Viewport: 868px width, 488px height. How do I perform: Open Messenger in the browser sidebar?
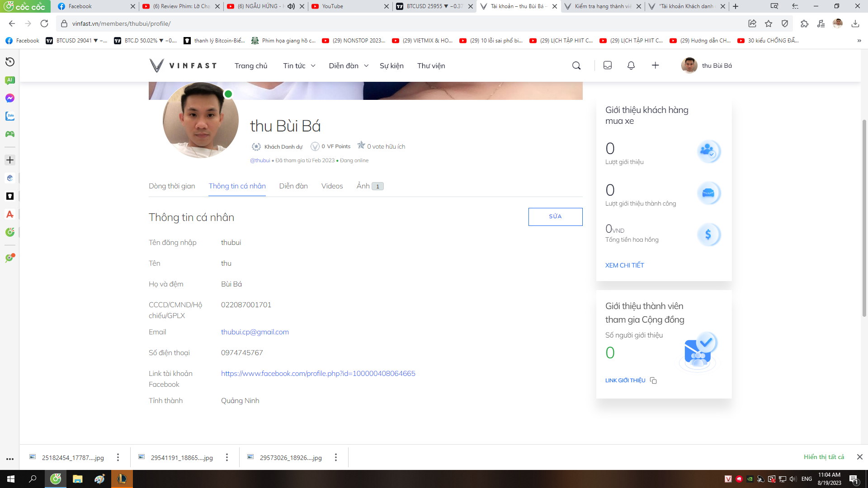10,98
